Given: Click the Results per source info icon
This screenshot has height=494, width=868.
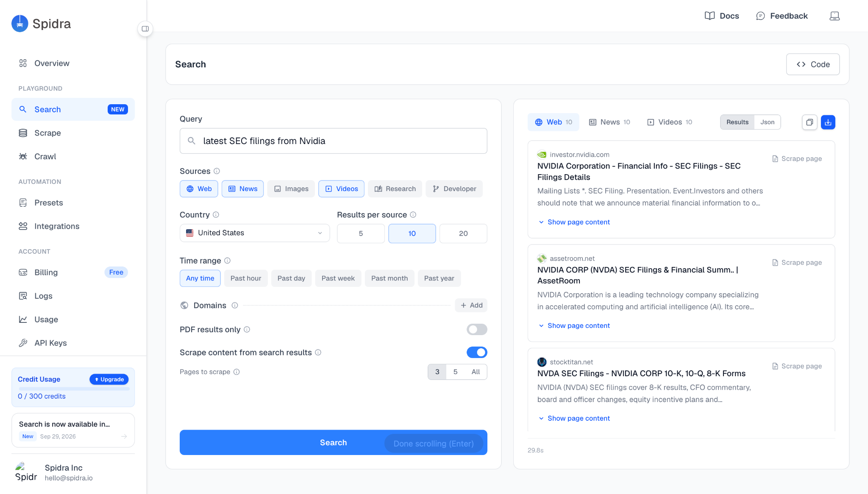Looking at the screenshot, I should point(413,215).
